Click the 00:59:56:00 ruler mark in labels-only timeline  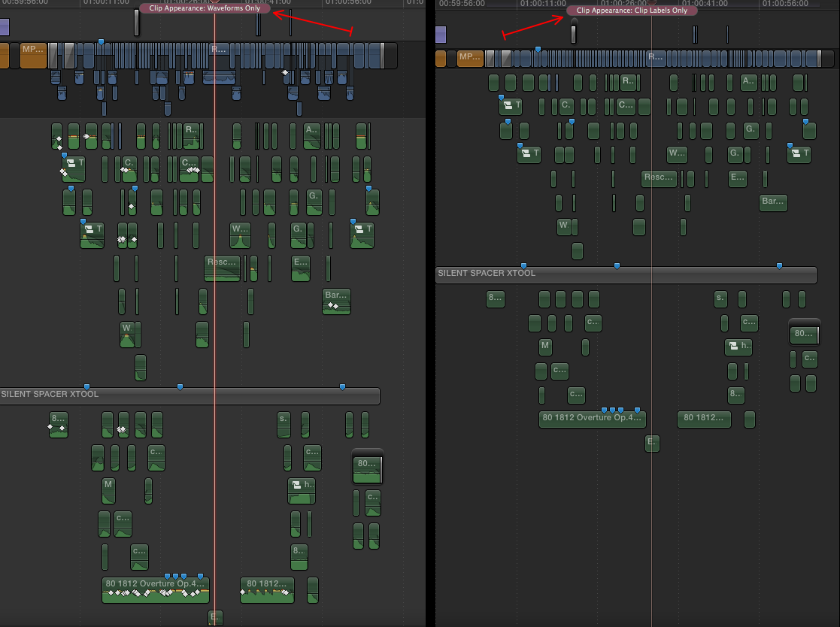[x=462, y=4]
